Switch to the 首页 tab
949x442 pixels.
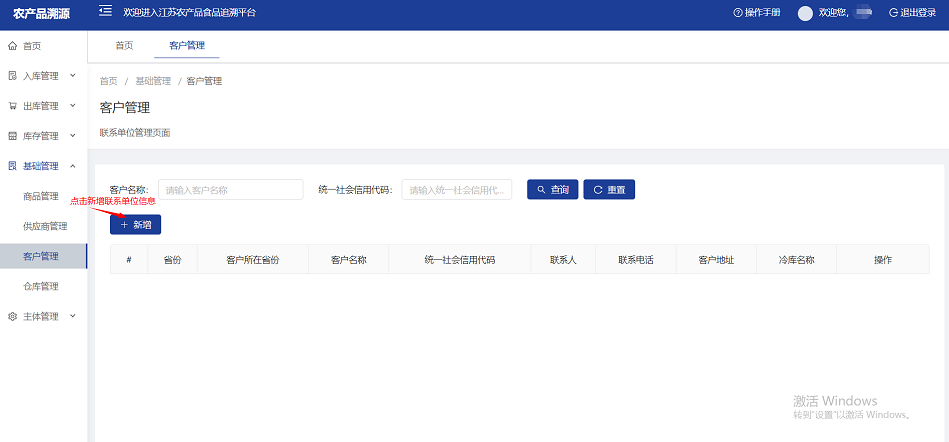[x=124, y=46]
